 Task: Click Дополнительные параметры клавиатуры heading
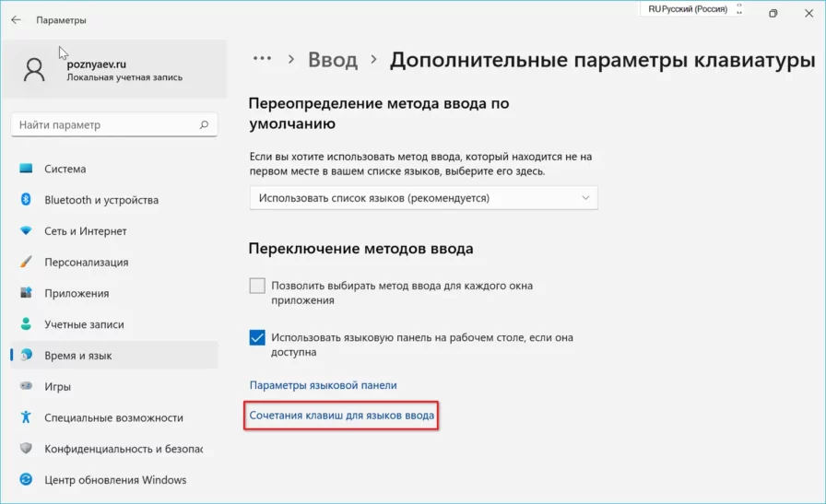602,60
